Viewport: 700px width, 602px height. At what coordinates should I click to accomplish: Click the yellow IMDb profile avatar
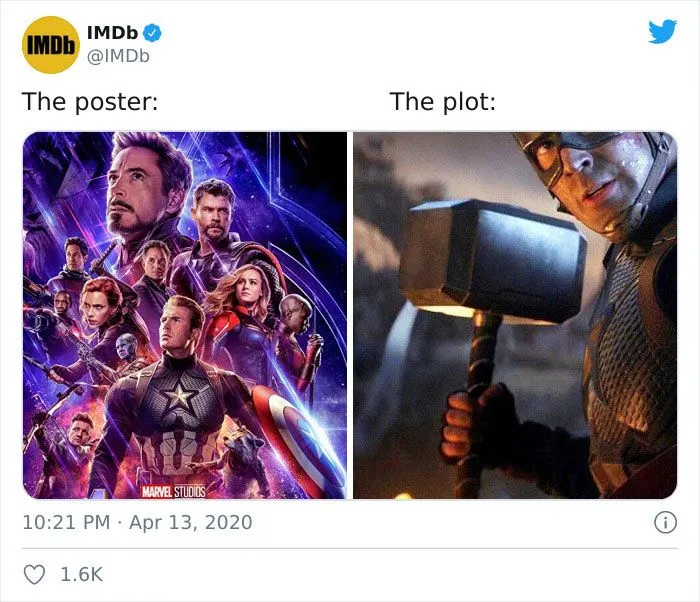point(50,45)
